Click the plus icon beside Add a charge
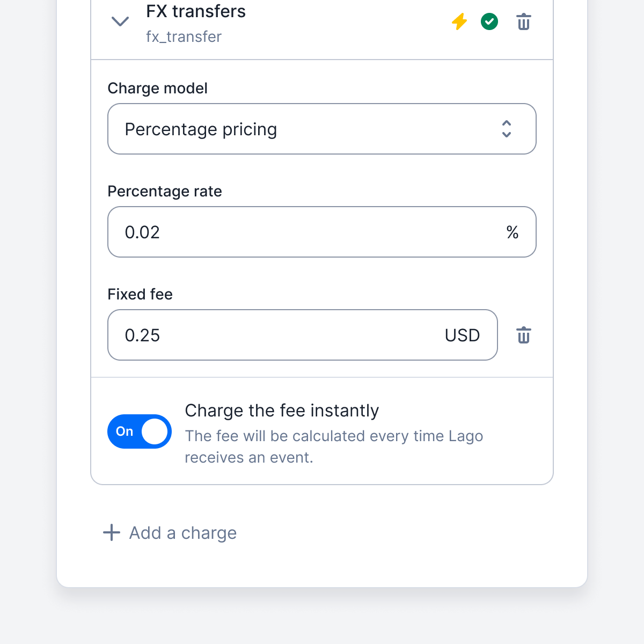The image size is (644, 644). (x=112, y=533)
